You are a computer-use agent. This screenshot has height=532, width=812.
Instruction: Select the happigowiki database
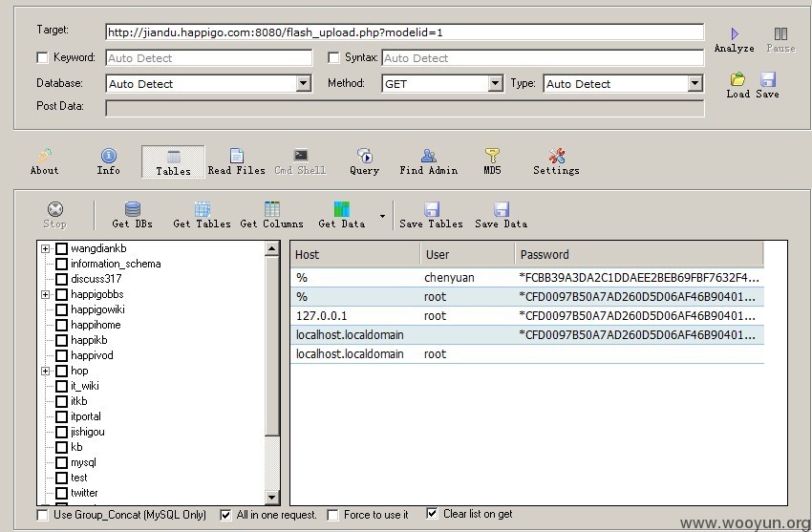click(x=97, y=309)
